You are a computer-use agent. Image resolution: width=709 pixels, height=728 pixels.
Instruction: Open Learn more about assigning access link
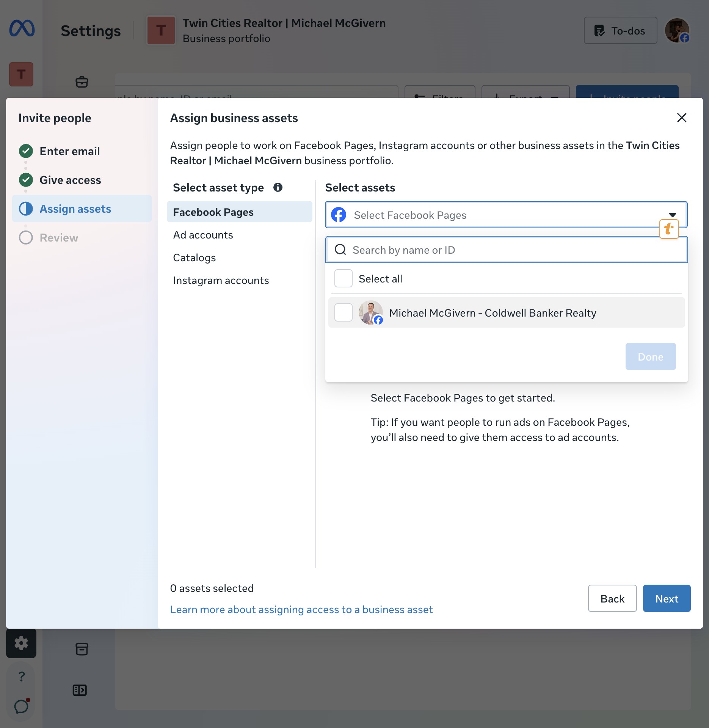pos(301,609)
